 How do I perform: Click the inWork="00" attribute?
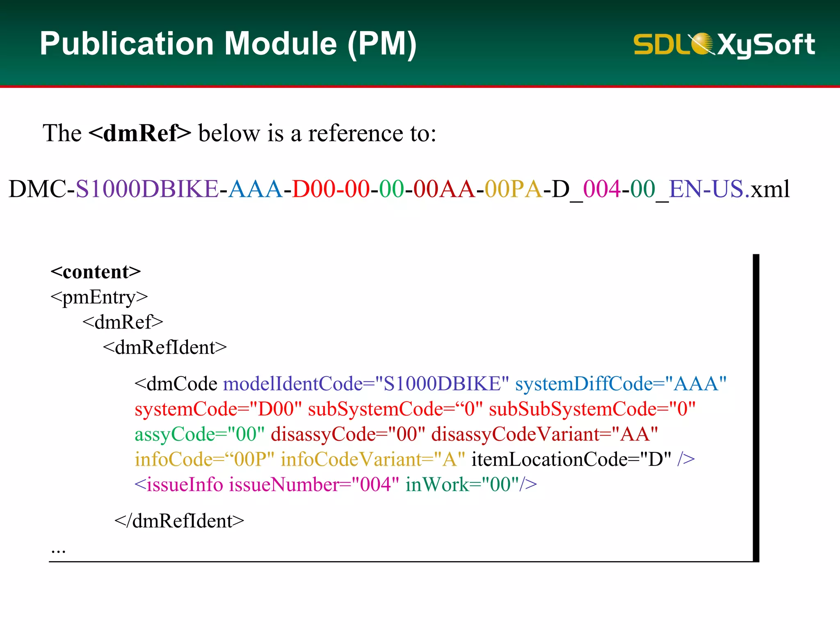tap(462, 484)
